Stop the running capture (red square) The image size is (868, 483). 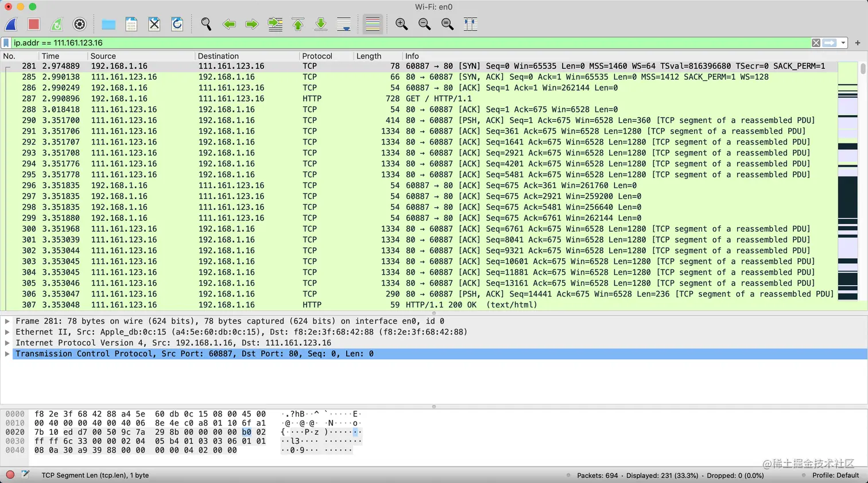pos(34,24)
